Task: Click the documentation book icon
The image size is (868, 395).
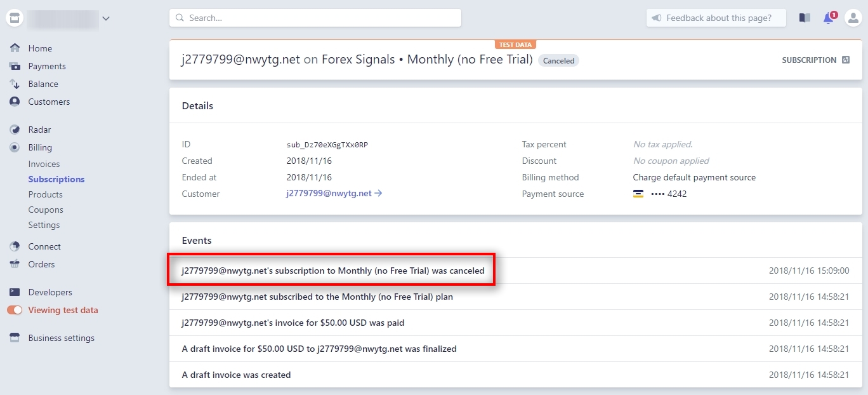Action: (x=805, y=18)
